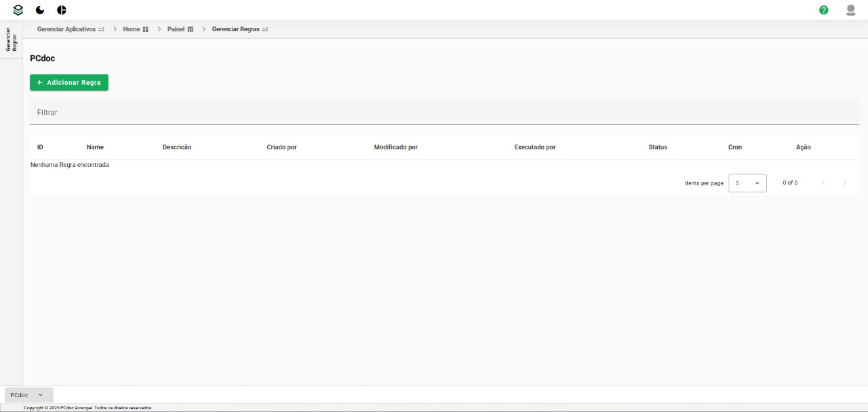This screenshot has height=412, width=868.
Task: Go to the Home breadcrumb
Action: 131,30
